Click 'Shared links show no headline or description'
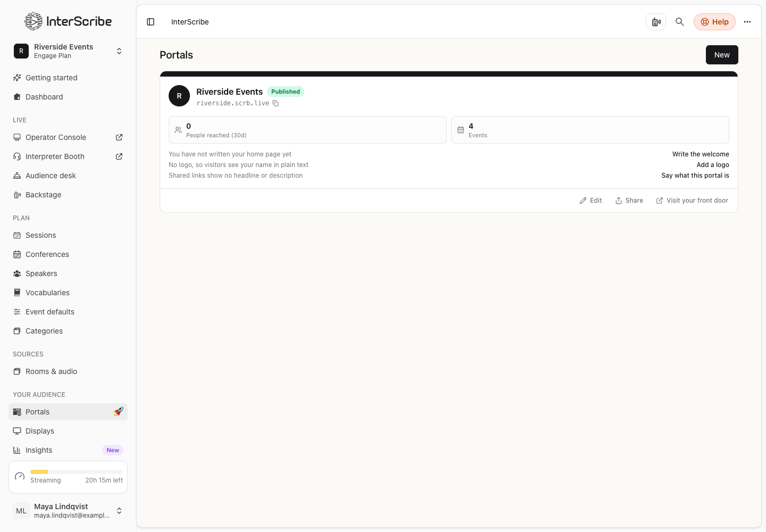Viewport: 766px width, 532px height. coord(236,176)
